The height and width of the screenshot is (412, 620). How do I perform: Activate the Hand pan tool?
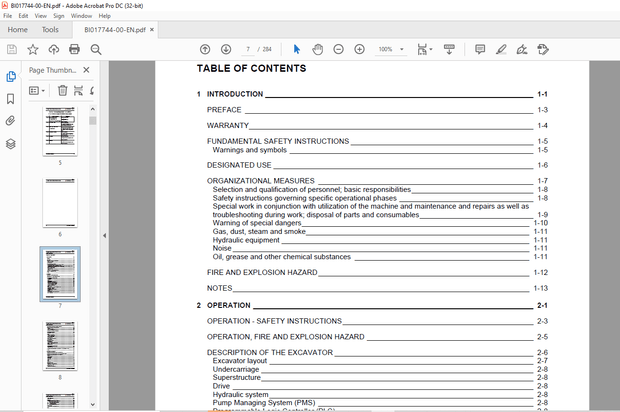[318, 49]
